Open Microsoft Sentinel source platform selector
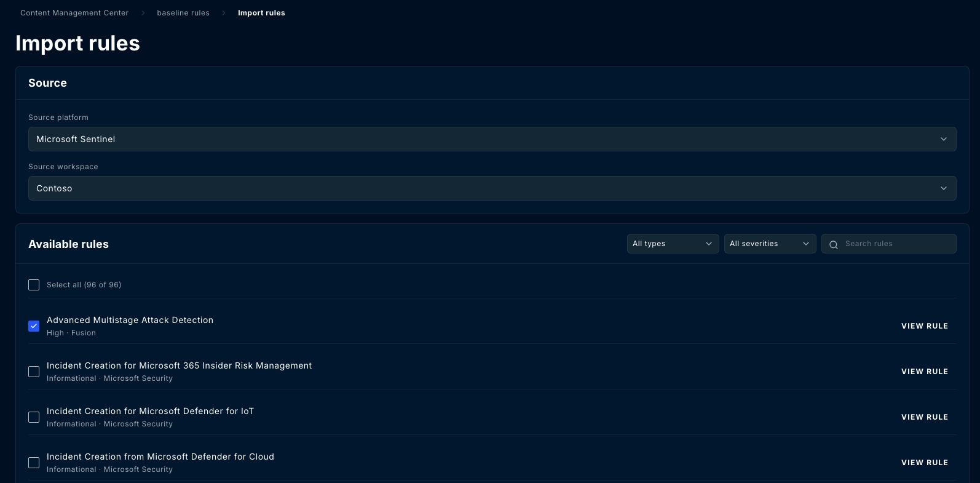 (492, 139)
